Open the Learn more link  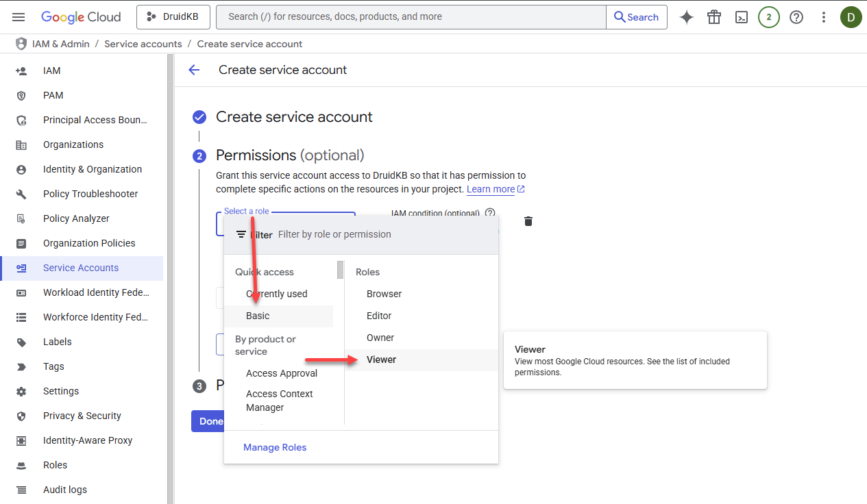pos(491,189)
